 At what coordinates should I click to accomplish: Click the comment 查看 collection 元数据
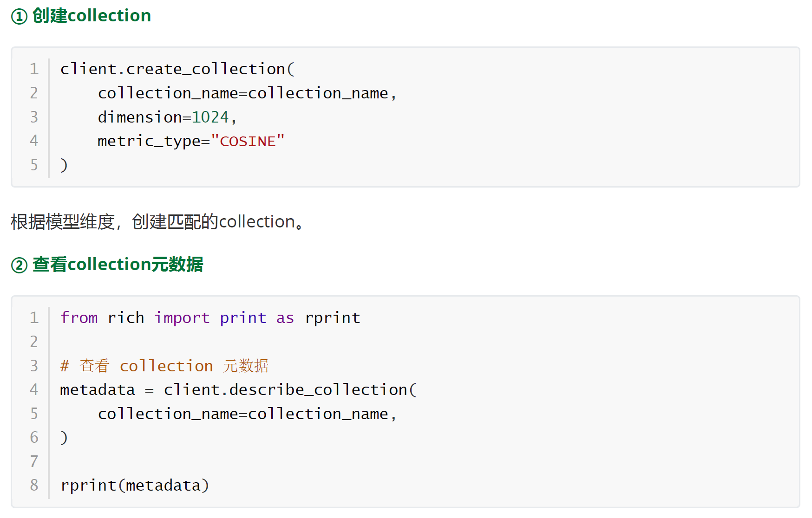[x=164, y=366]
